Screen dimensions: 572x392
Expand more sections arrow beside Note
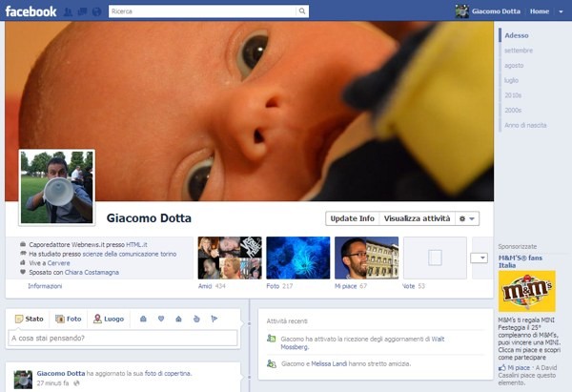point(479,258)
